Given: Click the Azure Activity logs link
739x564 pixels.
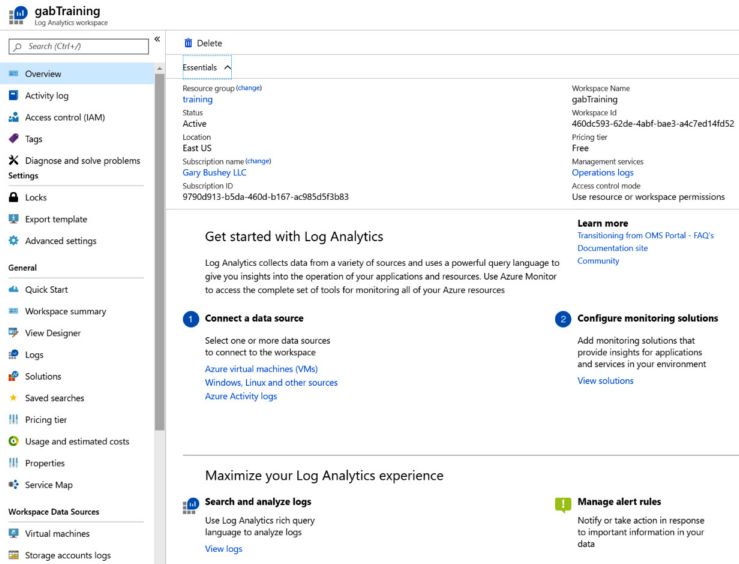Looking at the screenshot, I should (241, 396).
